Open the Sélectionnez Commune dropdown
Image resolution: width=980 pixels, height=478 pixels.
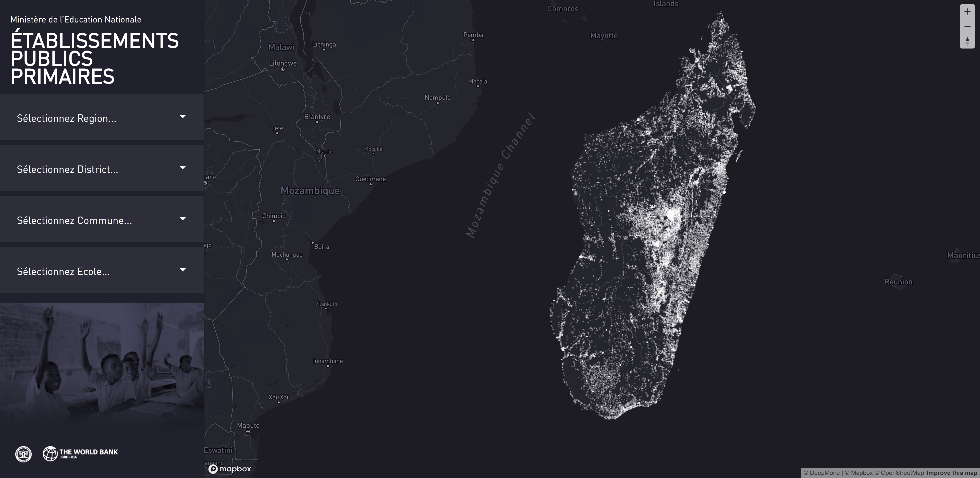tap(102, 219)
